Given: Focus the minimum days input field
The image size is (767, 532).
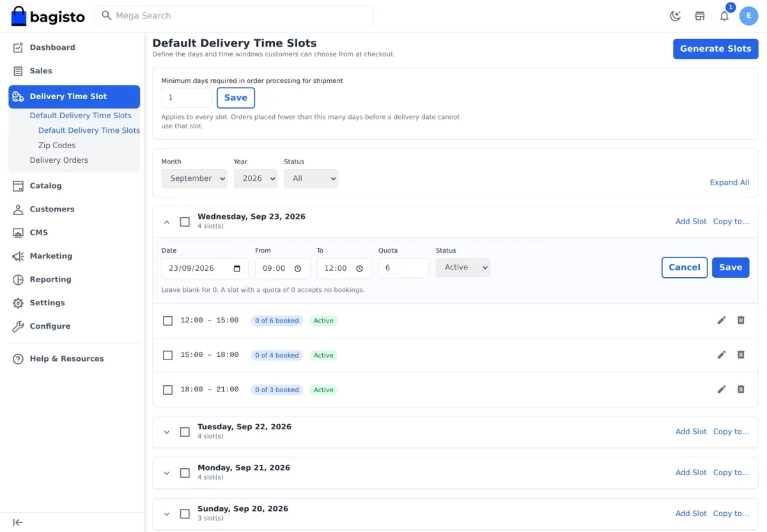Looking at the screenshot, I should (187, 98).
